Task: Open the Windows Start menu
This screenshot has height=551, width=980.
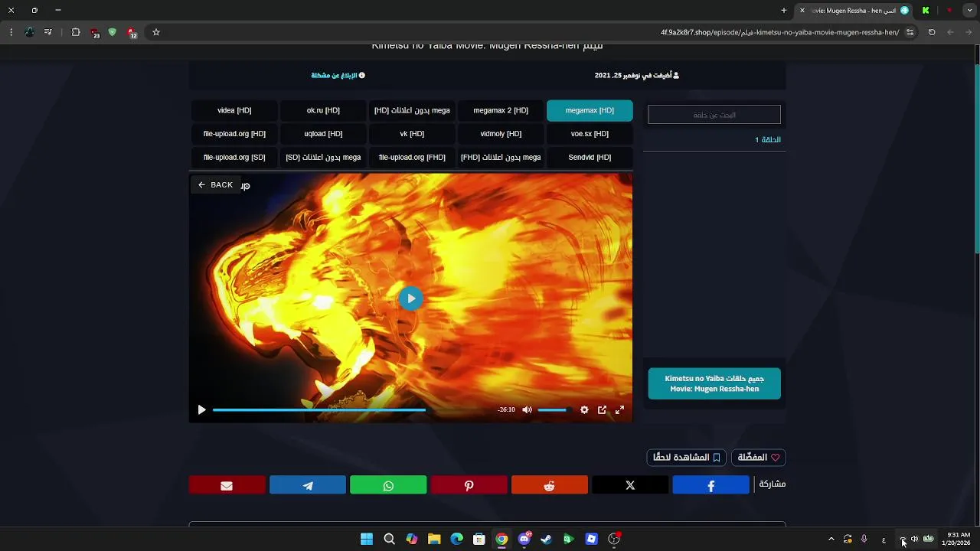Action: pos(367,539)
